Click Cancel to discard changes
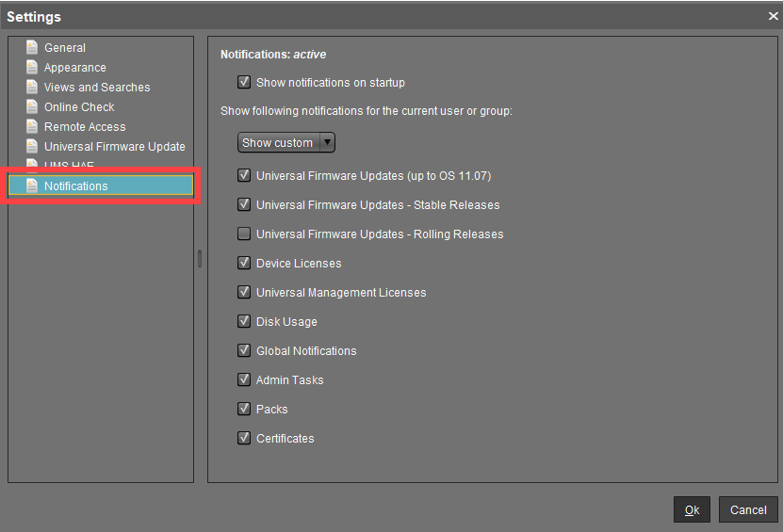 pyautogui.click(x=748, y=509)
